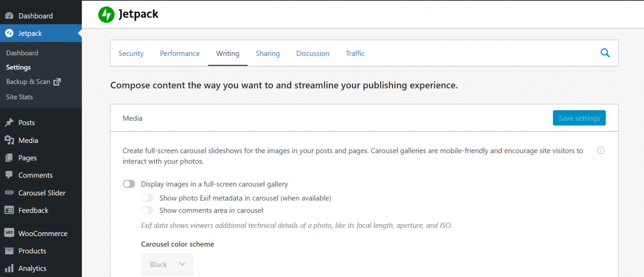Switch to the Security tab
The height and width of the screenshot is (277, 644).
coord(131,54)
